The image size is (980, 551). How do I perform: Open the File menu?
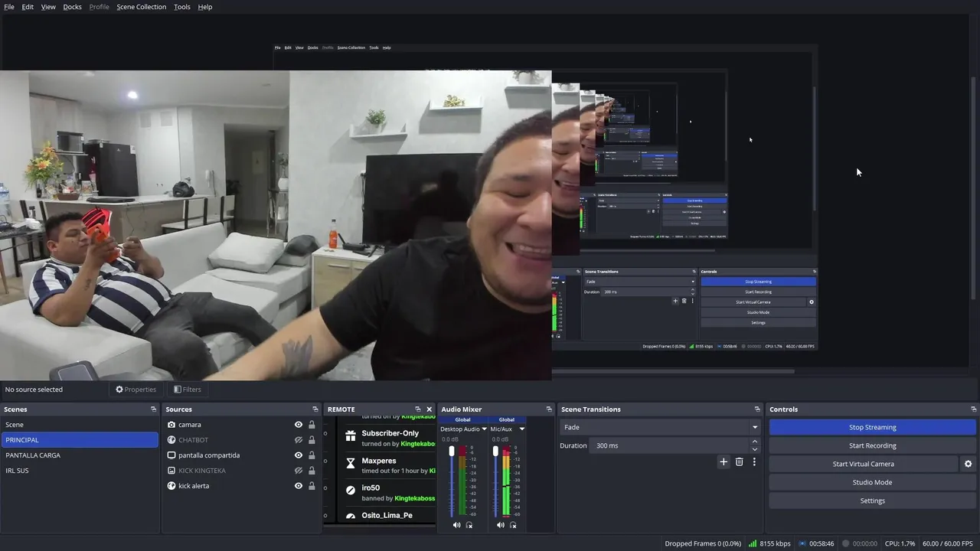click(9, 7)
